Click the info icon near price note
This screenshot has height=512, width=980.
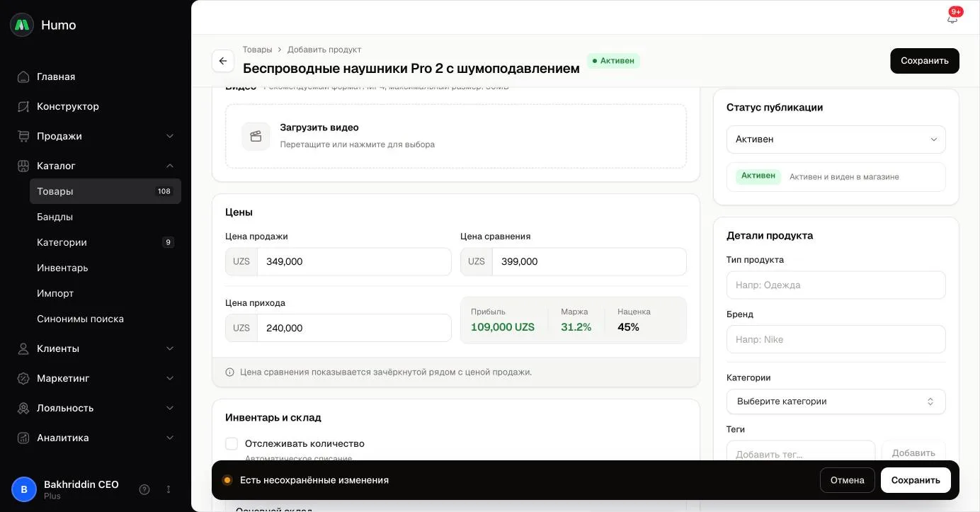coord(229,372)
